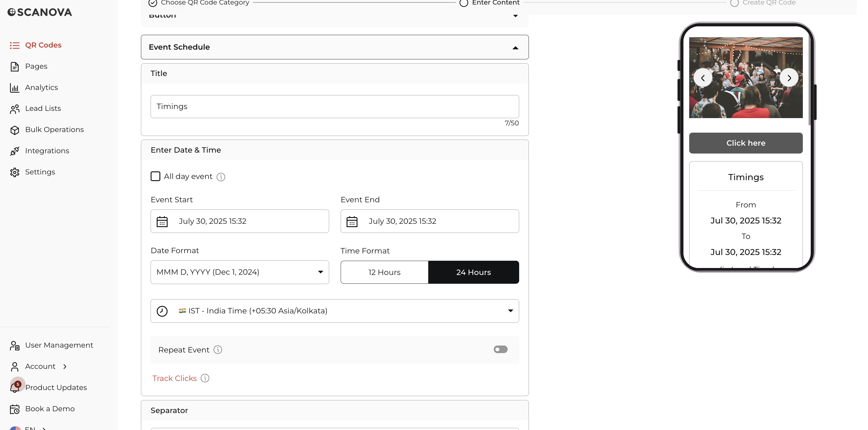Click the Click here preview button

(746, 143)
